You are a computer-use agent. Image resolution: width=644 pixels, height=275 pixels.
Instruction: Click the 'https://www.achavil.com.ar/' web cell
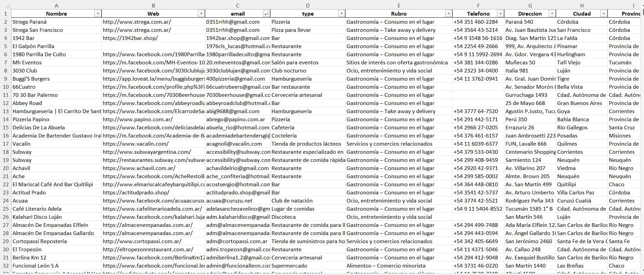[153, 168]
